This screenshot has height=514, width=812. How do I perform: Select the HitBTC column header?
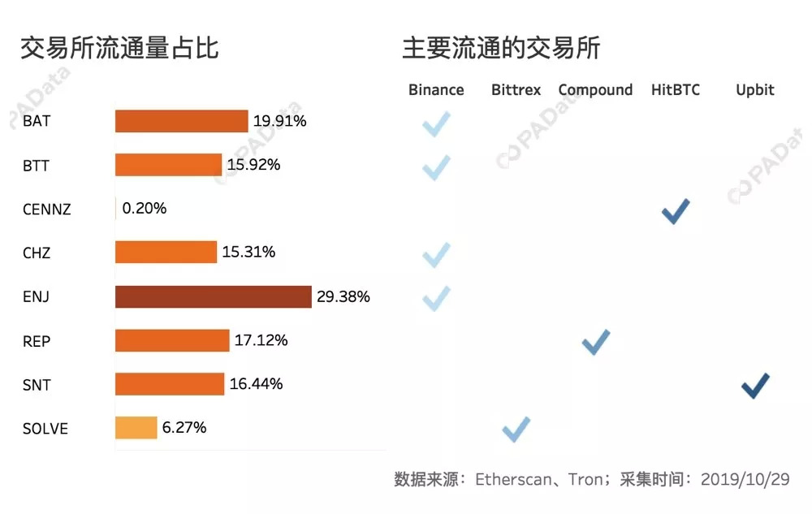point(675,90)
